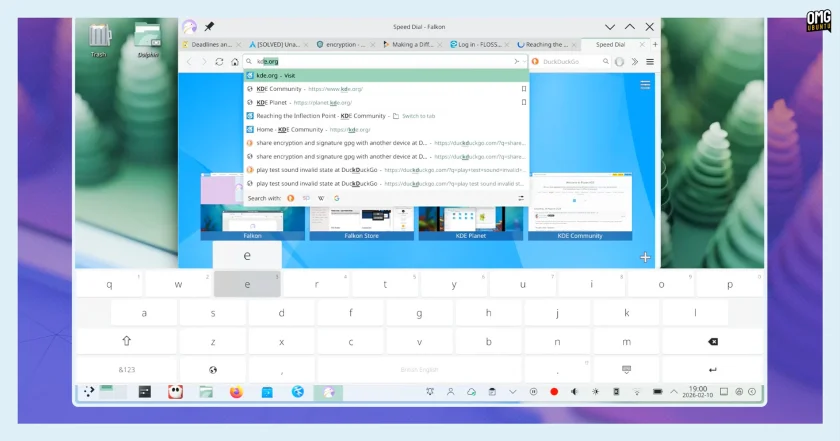Tap the shift key on virtual keyboard
This screenshot has height=441, width=840.
(126, 341)
